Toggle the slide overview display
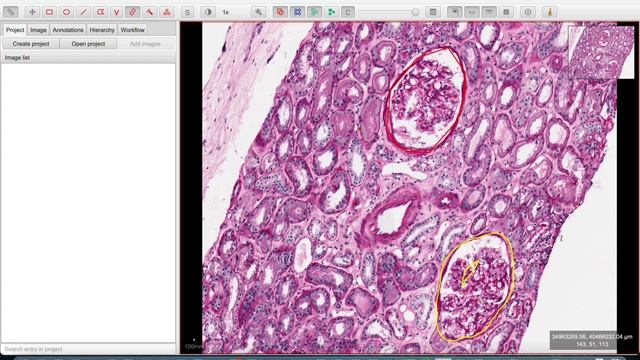Image resolution: width=640 pixels, height=360 pixels. click(x=455, y=12)
